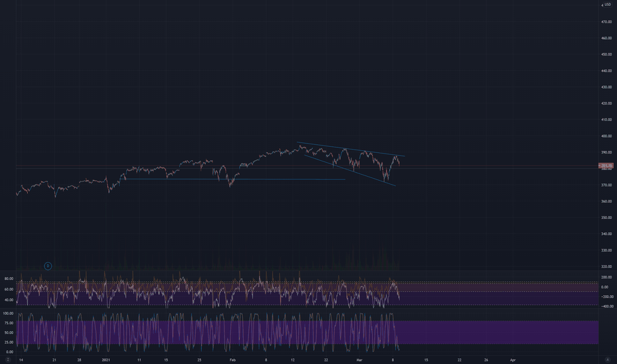Click the 470.00 price axis label

pyautogui.click(x=606, y=22)
